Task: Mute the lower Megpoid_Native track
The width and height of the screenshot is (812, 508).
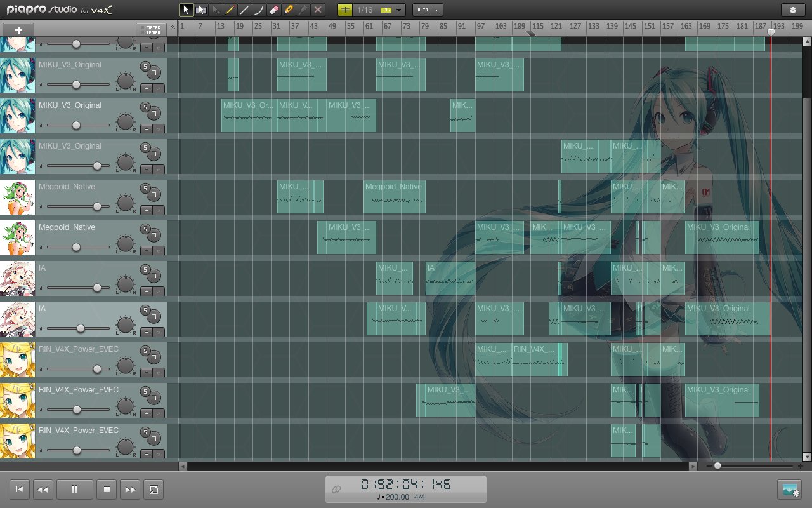Action: [154, 235]
